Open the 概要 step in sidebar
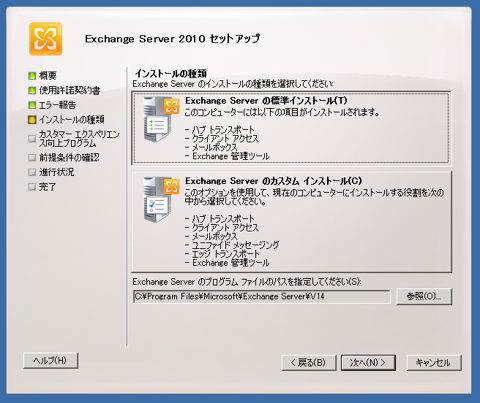The image size is (480, 403). tap(48, 76)
